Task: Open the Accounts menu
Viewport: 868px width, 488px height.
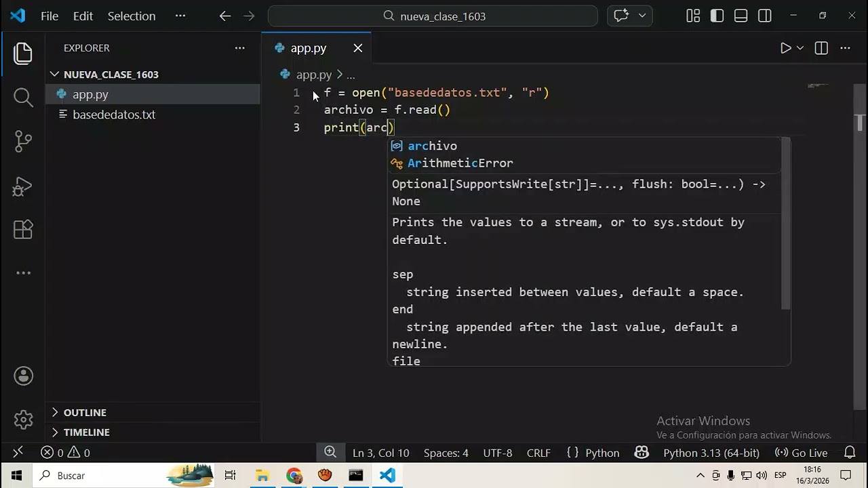Action: [23, 376]
